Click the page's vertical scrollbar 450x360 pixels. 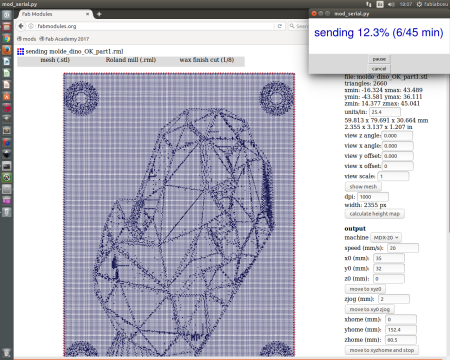[448, 153]
